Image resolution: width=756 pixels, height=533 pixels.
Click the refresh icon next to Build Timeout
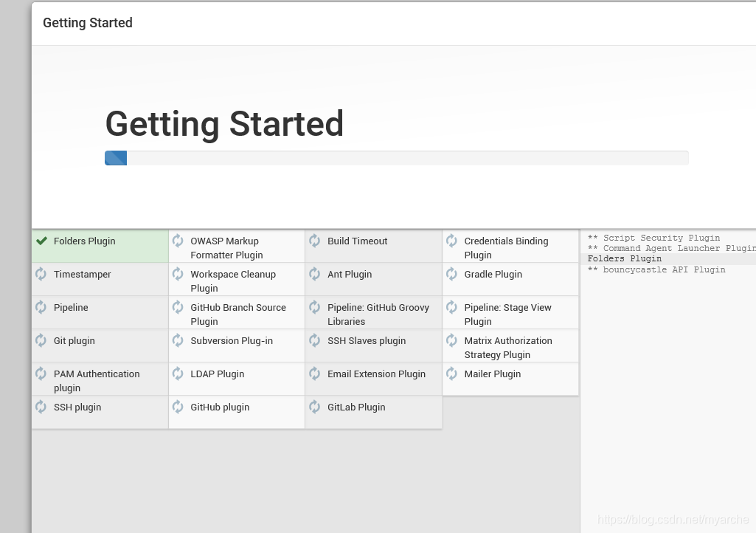(x=315, y=241)
